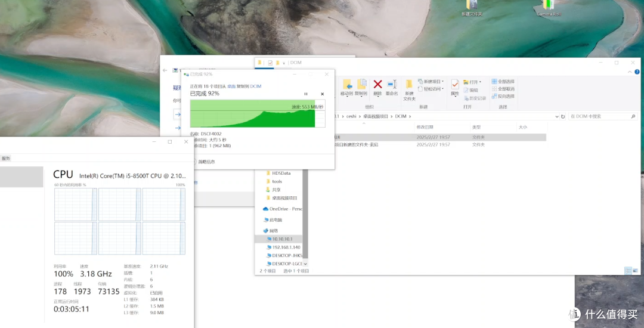Image resolution: width=644 pixels, height=328 pixels.
Task: Maximize the Task Manager window
Action: [x=169, y=141]
